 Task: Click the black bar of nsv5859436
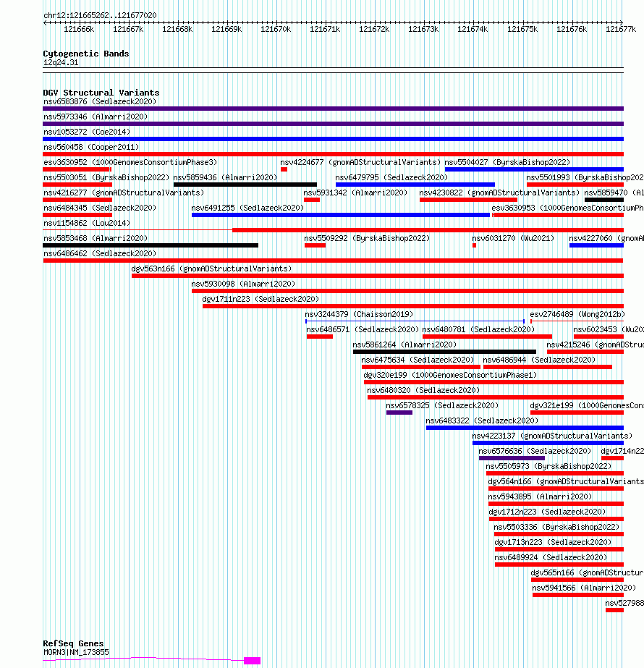245,185
